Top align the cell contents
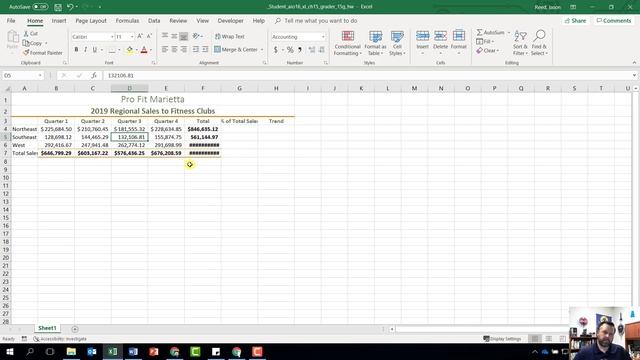 [165, 36]
